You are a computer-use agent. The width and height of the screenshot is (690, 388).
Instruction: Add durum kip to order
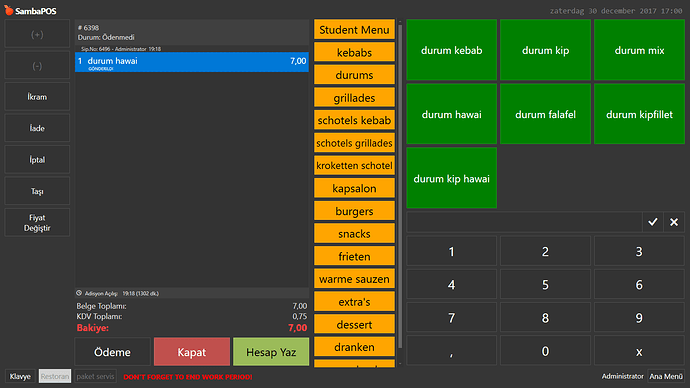(545, 50)
